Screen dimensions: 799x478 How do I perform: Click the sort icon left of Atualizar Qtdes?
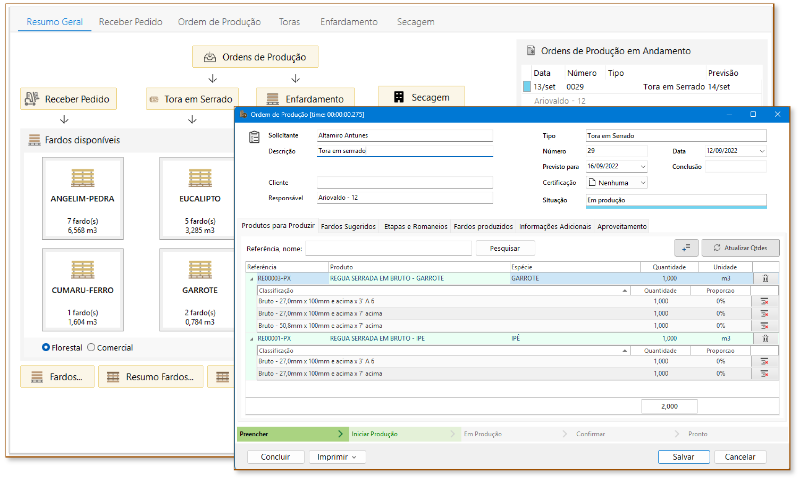686,247
